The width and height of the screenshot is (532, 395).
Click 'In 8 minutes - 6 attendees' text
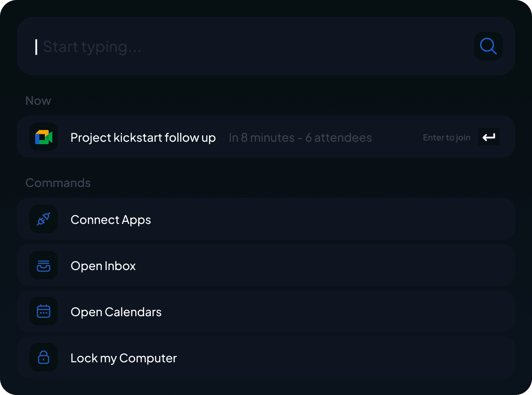coord(300,138)
